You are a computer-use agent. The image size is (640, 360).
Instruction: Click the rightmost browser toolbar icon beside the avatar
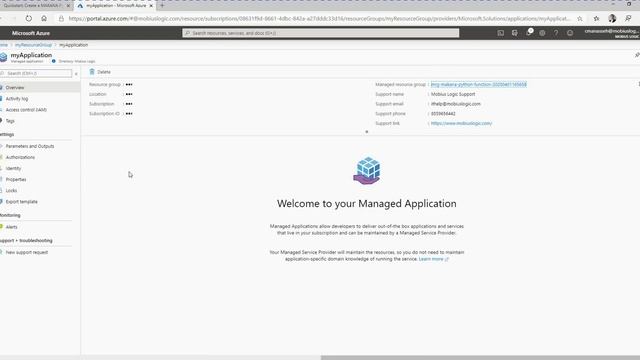click(x=628, y=18)
